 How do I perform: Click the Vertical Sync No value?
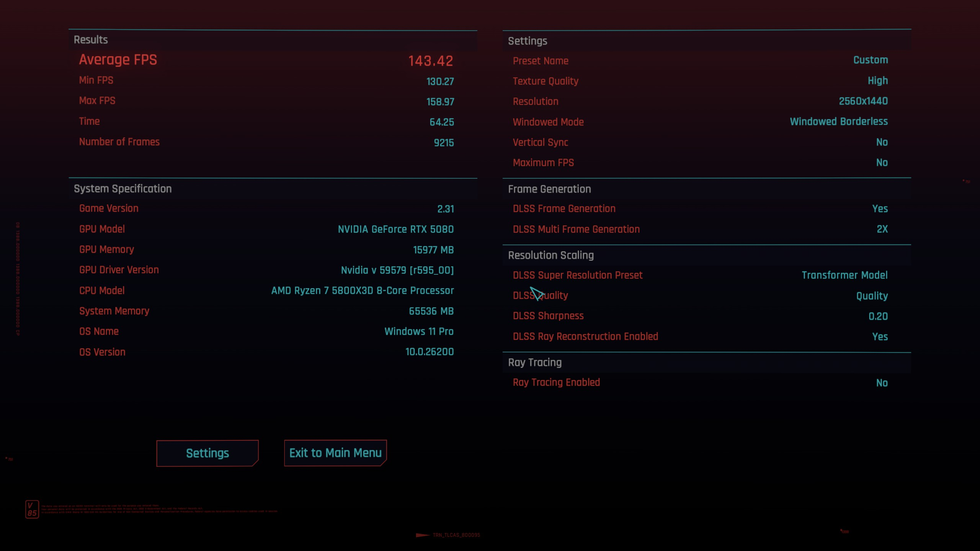coord(882,142)
